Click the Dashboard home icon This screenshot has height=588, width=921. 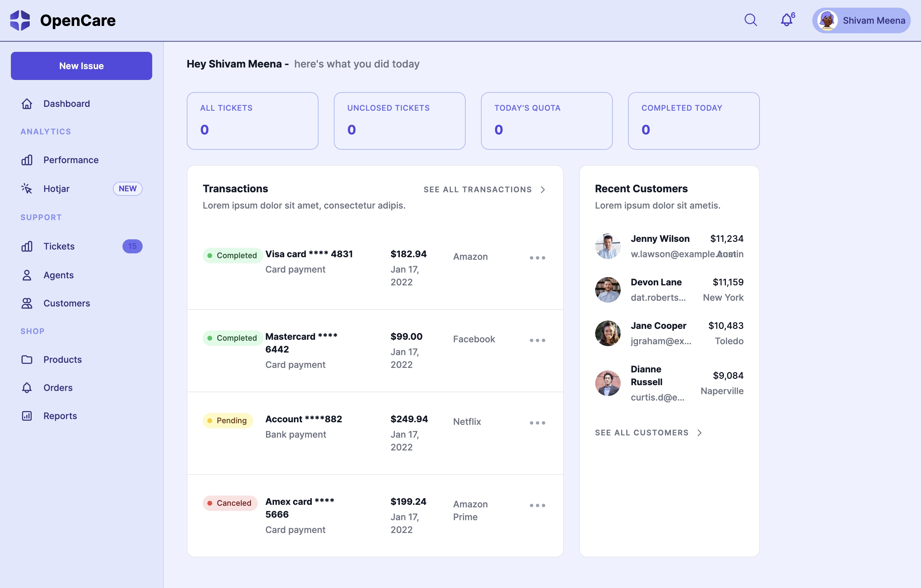coord(27,104)
